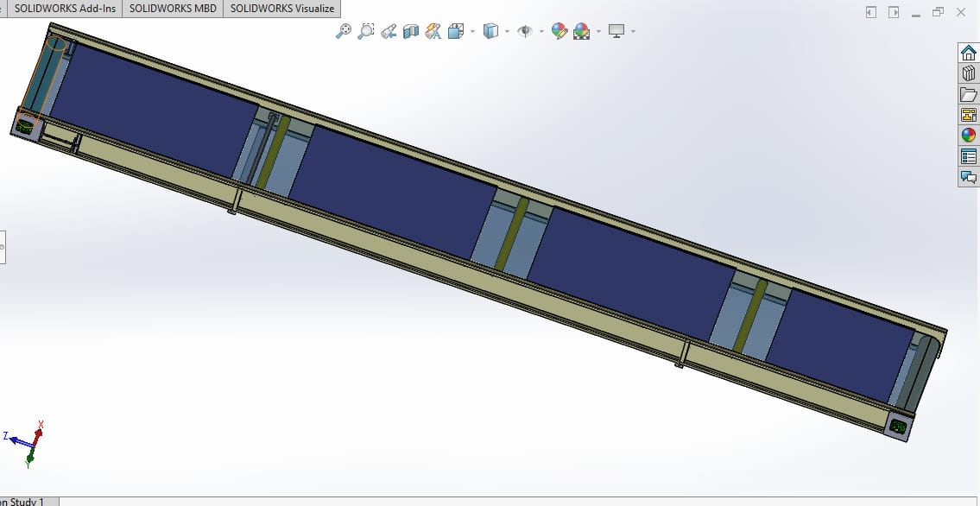Click the View Settings monitor icon
This screenshot has height=506, width=980.
click(616, 30)
